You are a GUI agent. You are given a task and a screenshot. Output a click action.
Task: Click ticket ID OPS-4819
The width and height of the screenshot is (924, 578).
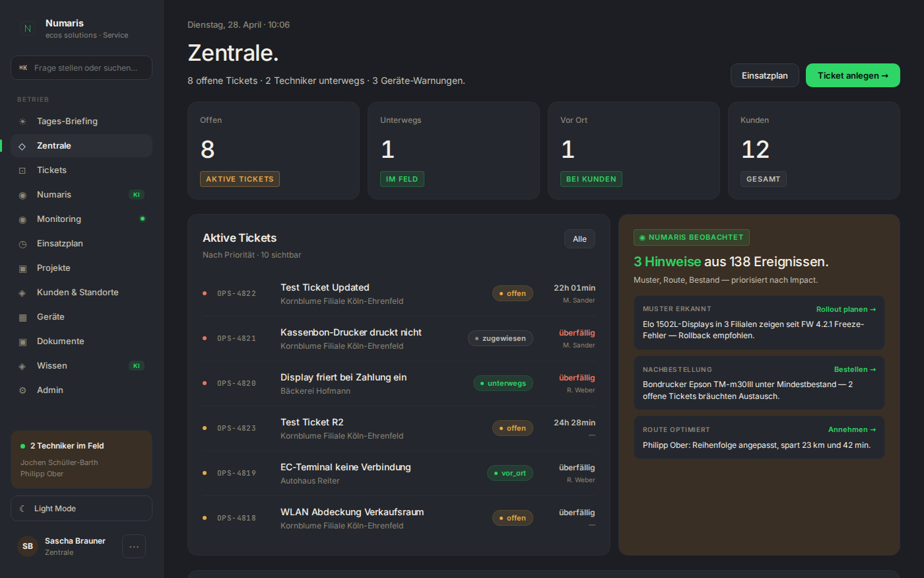click(x=236, y=473)
